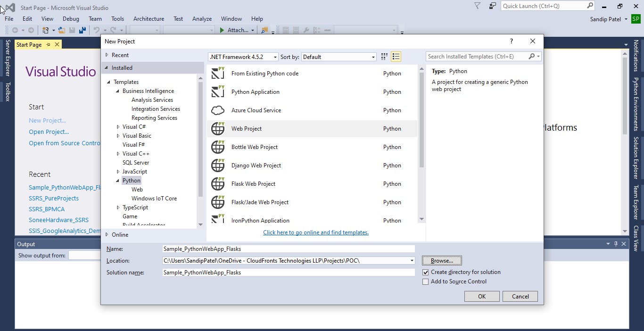Click the Python Application template icon
The image size is (644, 331).
coord(218,92)
